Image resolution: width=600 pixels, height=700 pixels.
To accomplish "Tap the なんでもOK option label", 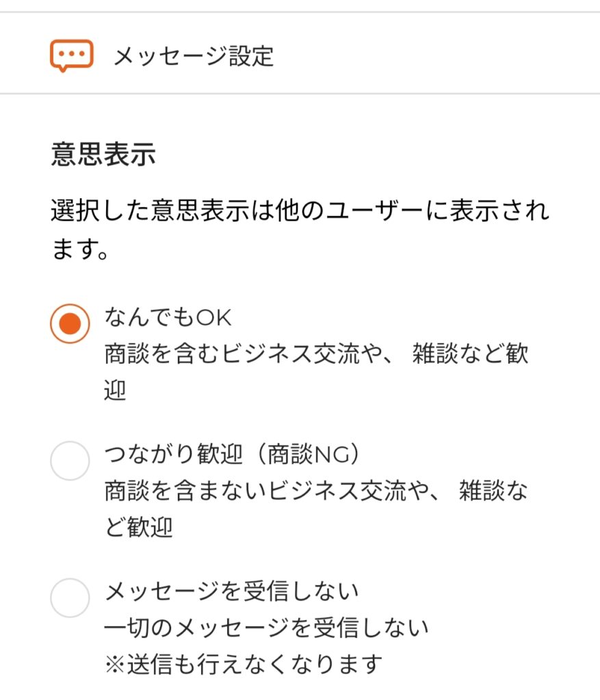I will point(168,317).
